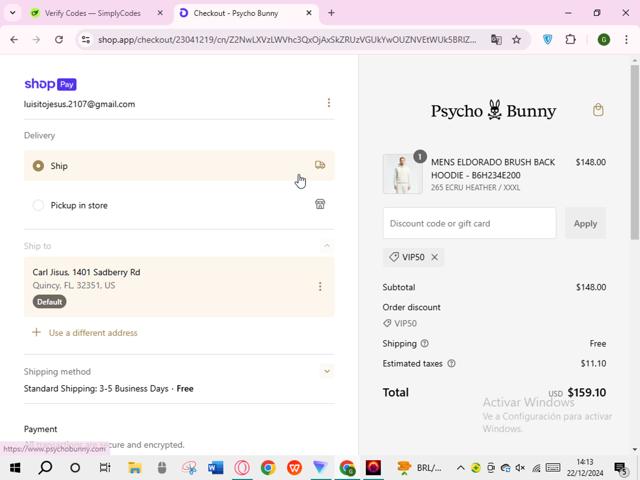Select the Ship delivery radio button
This screenshot has height=480, width=640.
38,166
